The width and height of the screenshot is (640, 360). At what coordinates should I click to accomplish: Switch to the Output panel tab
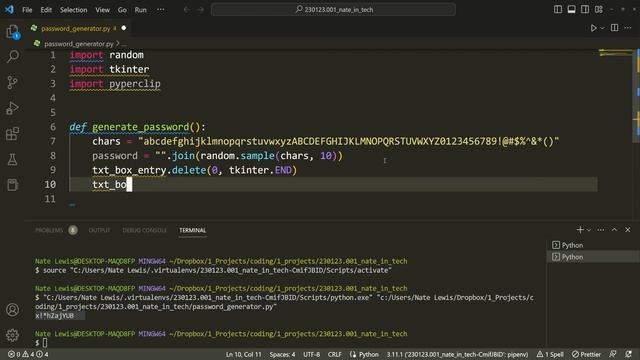(100, 230)
